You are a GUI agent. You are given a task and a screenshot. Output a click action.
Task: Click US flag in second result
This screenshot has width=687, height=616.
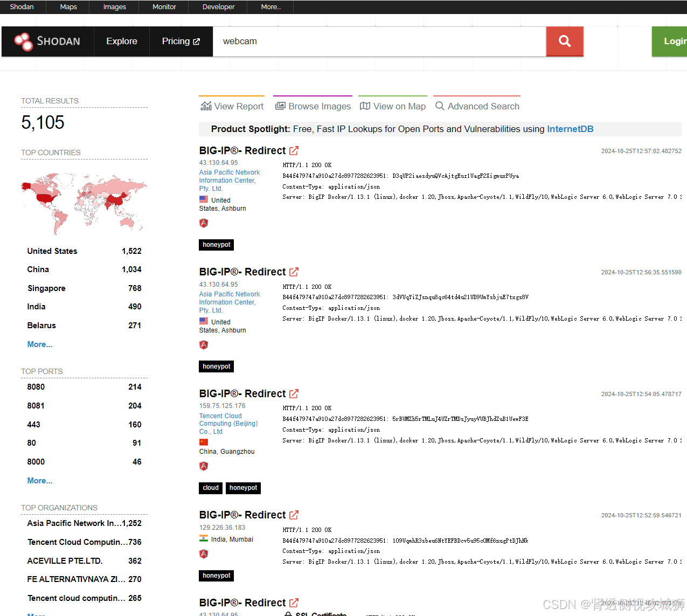click(204, 321)
